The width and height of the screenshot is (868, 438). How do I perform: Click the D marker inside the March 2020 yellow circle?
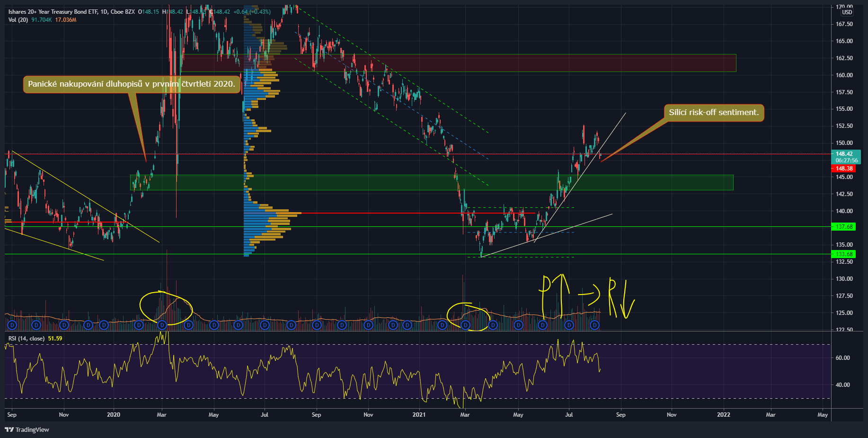162,325
